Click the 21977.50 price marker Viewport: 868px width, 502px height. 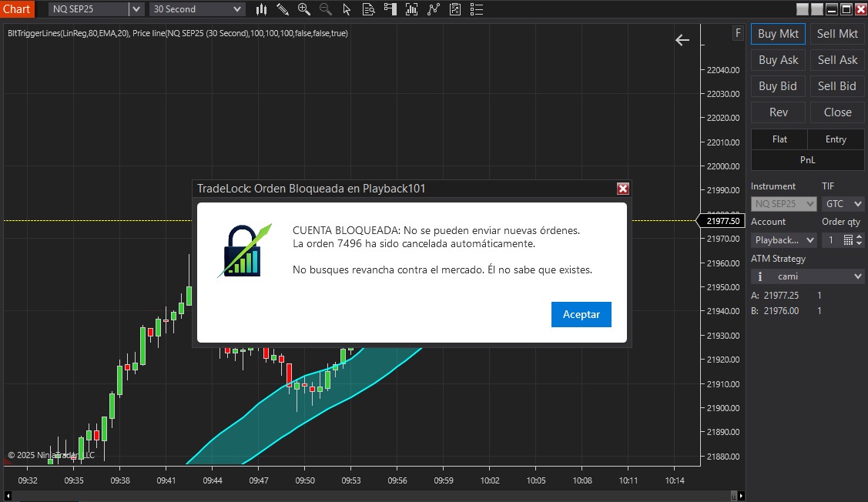(x=722, y=221)
